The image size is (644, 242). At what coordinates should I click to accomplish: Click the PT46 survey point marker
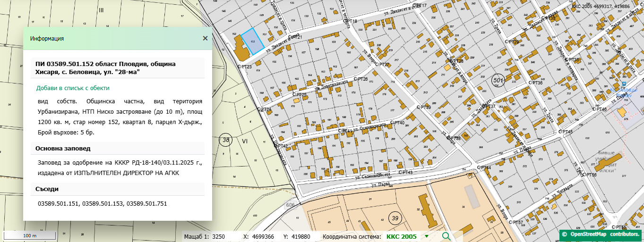594,109
